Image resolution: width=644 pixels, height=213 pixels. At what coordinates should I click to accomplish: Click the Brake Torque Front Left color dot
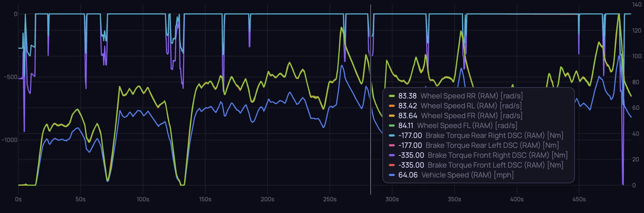click(392, 165)
